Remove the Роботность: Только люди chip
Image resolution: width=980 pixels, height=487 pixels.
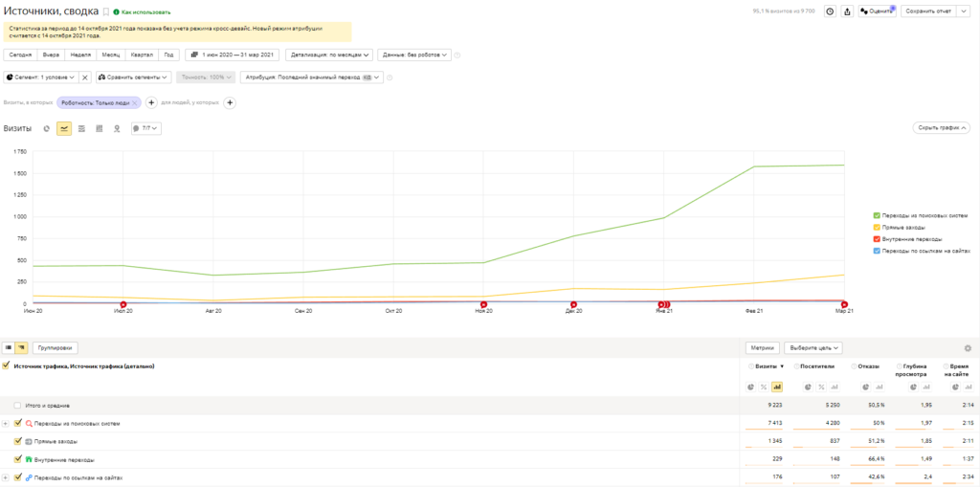[x=134, y=102]
